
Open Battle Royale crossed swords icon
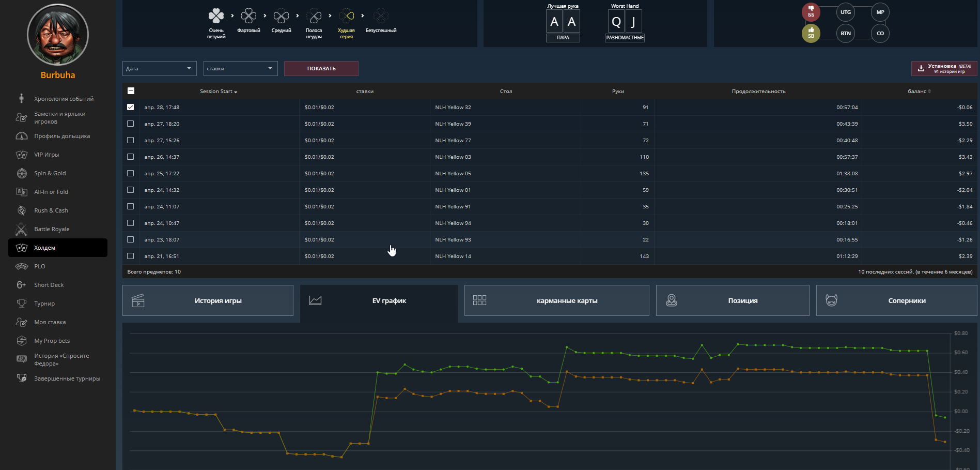21,229
